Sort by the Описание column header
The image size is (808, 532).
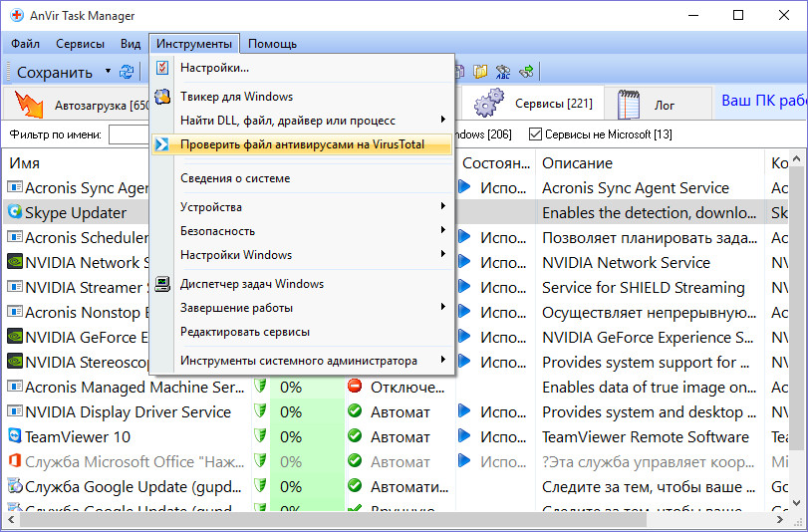click(x=577, y=163)
